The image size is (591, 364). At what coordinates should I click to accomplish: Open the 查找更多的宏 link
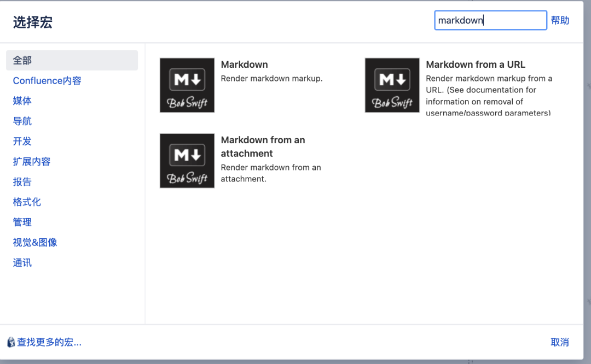coord(49,342)
